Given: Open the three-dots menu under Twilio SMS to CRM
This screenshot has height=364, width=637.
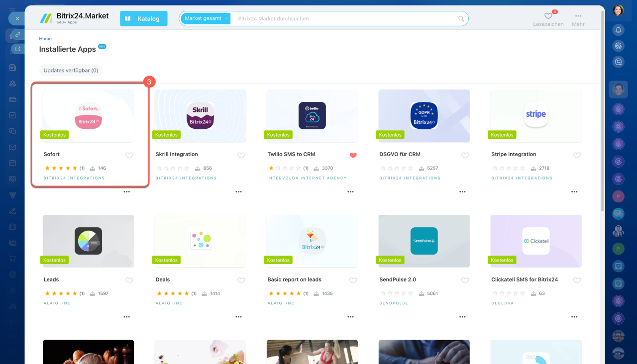Looking at the screenshot, I should 351,191.
